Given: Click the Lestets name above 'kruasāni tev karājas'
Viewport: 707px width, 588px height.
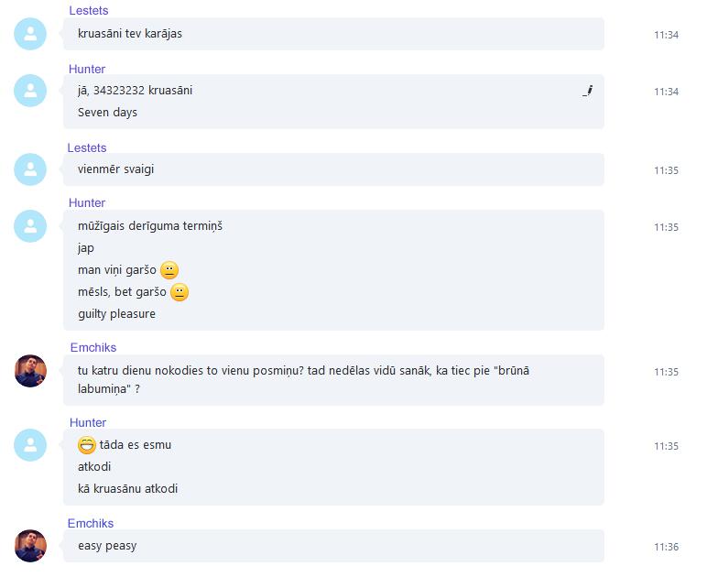Looking at the screenshot, I should pyautogui.click(x=88, y=10).
